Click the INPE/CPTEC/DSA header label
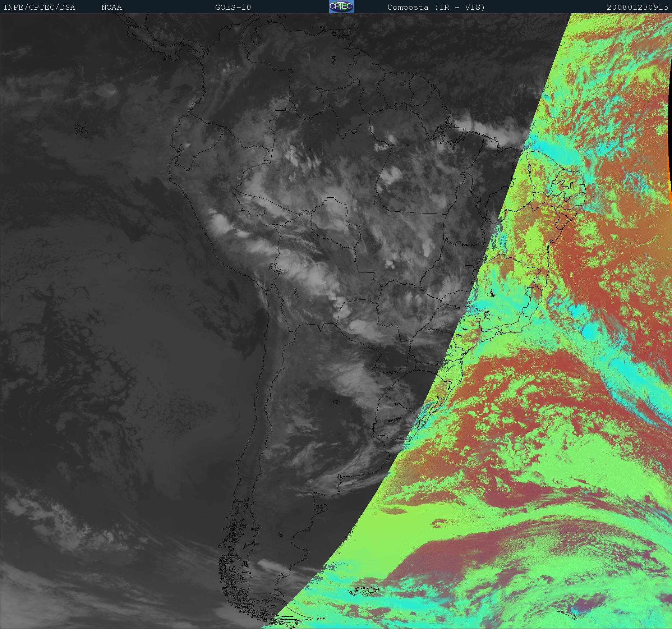This screenshot has height=629, width=672. [39, 7]
